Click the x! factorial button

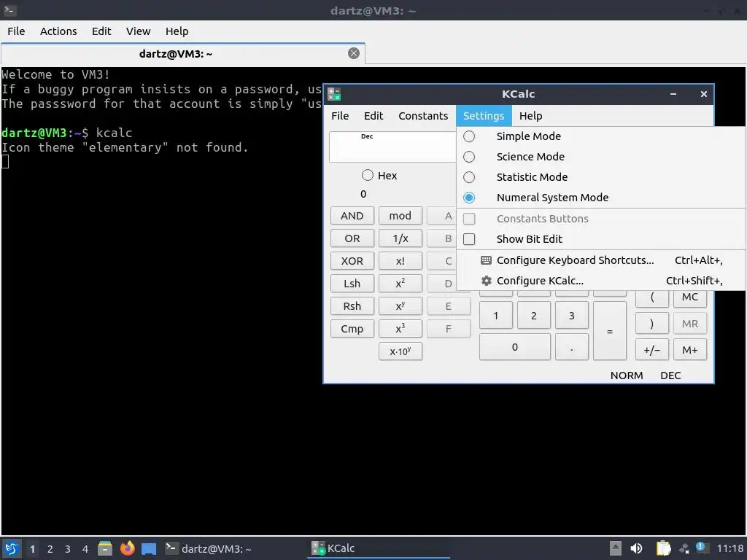400,261
